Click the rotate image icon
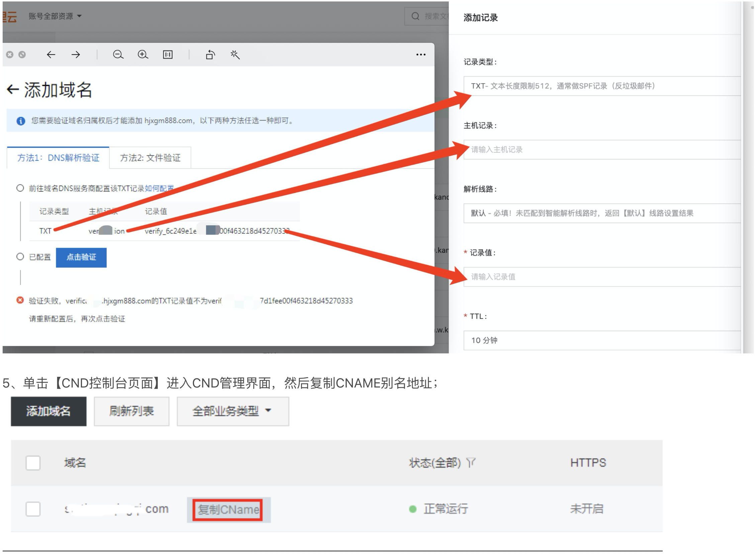 point(210,54)
